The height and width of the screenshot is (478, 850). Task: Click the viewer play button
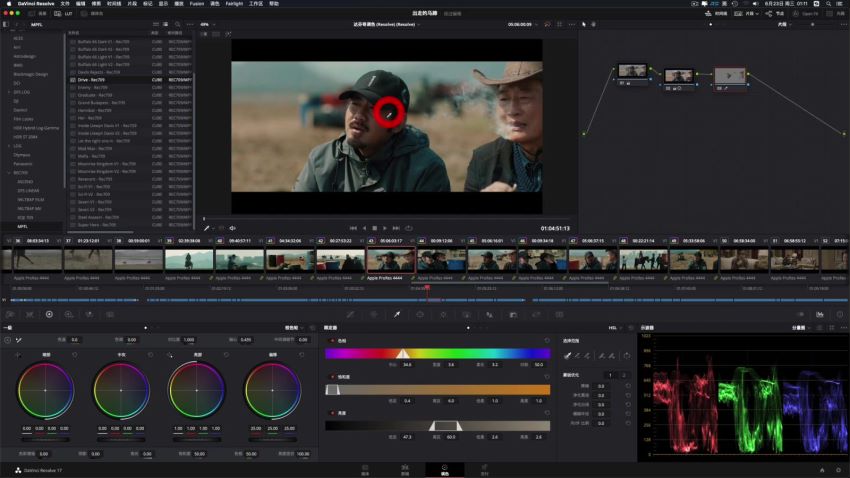pyautogui.click(x=385, y=228)
